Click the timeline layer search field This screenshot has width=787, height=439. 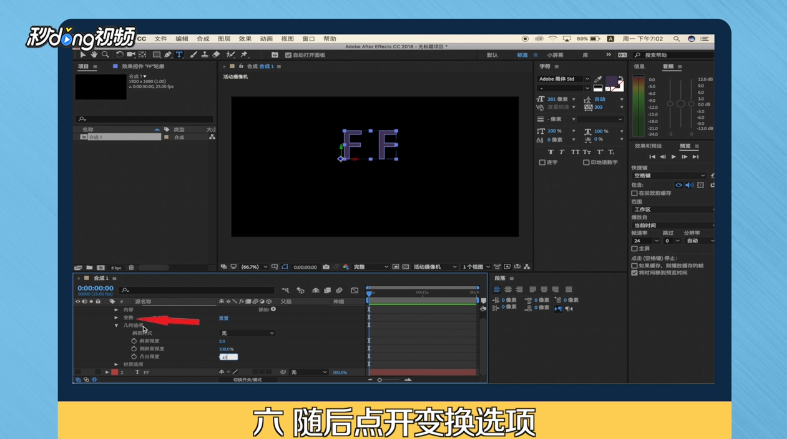(x=197, y=290)
